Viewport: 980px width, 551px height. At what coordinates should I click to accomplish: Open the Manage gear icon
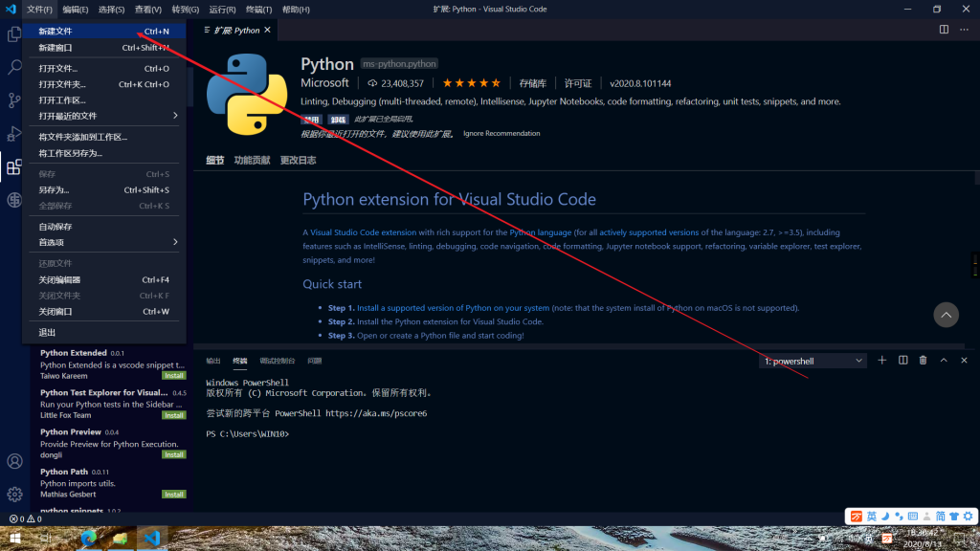pyautogui.click(x=14, y=495)
